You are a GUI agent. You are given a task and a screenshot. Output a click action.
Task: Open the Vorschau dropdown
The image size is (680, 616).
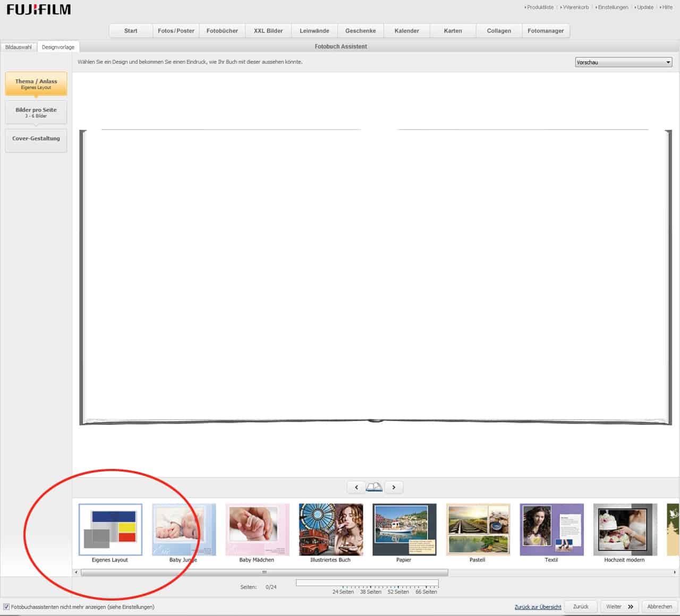(624, 62)
